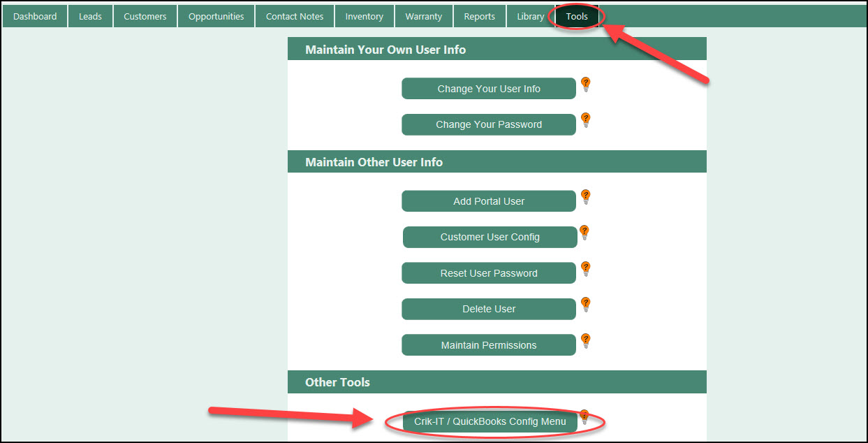Click help lightbulb beside Change Your User Info
Image resolution: width=868 pixels, height=443 pixels.
click(x=586, y=85)
